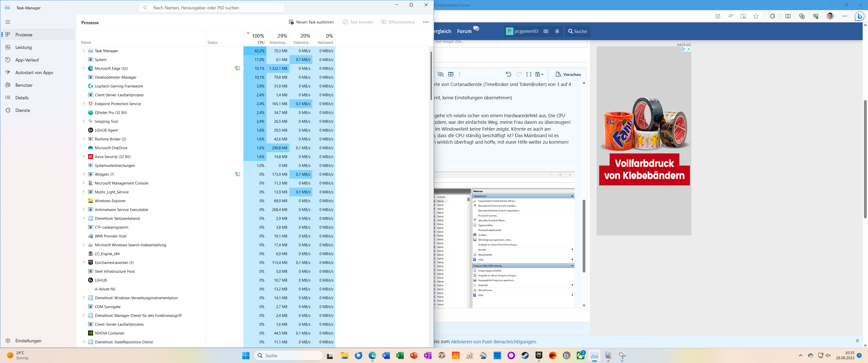
Task: Click the three-dots more options in Prozesse
Action: point(426,22)
